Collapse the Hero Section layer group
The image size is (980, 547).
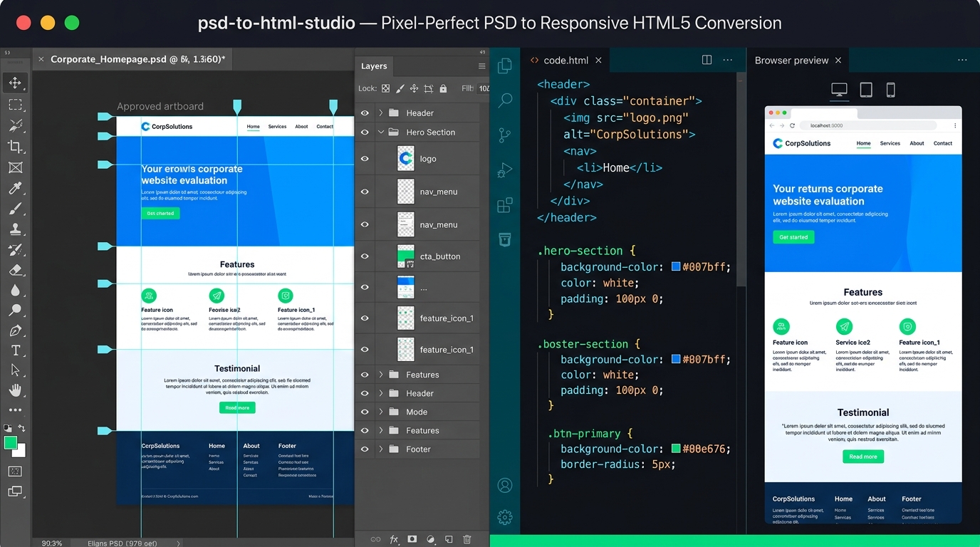pyautogui.click(x=381, y=132)
